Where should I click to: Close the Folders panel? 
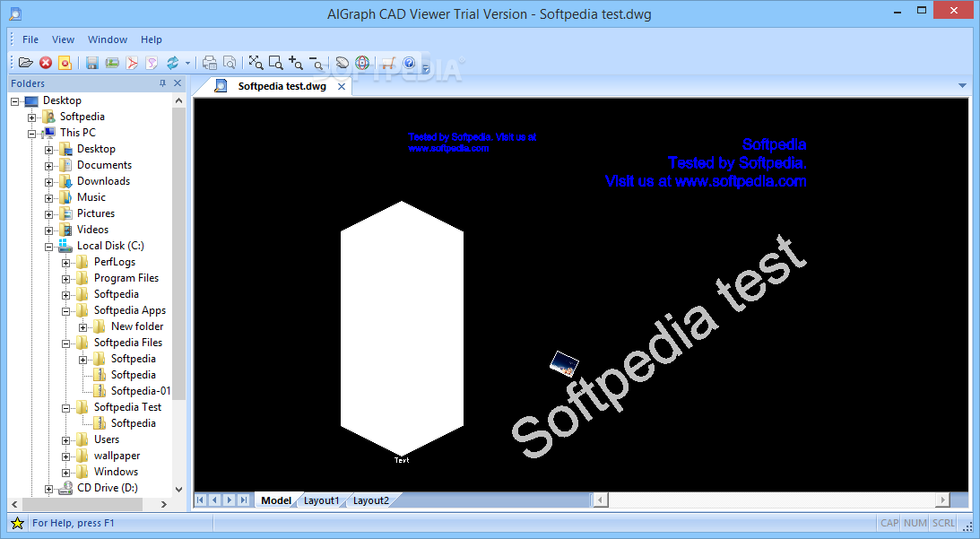(178, 83)
